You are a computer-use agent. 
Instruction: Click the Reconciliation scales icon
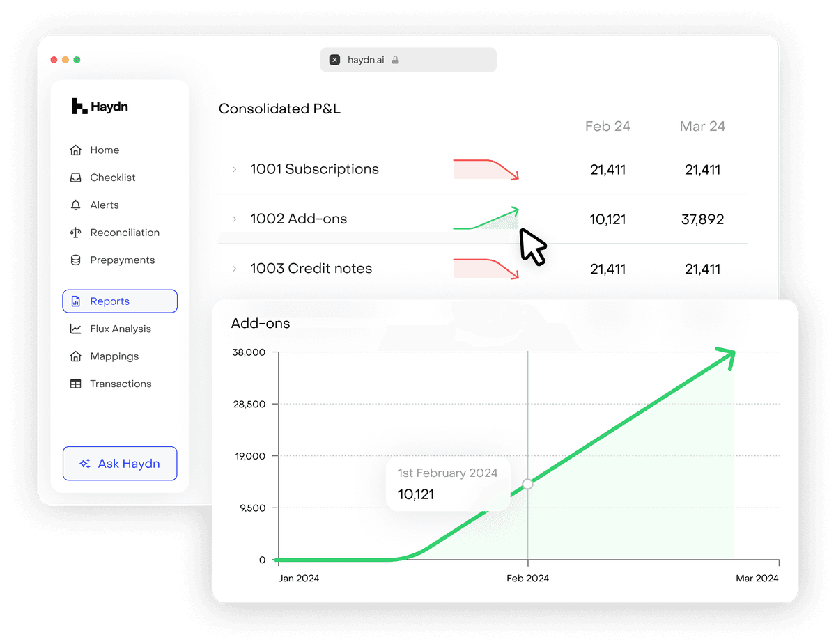click(x=76, y=233)
